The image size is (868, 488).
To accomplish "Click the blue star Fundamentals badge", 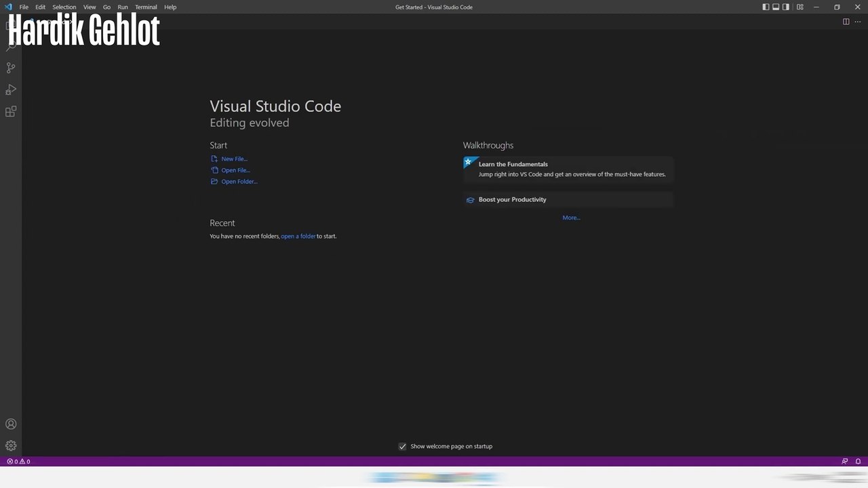I will click(x=469, y=162).
